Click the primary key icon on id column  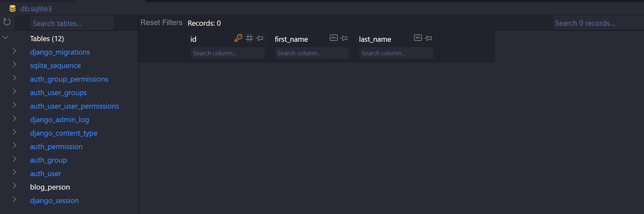pyautogui.click(x=238, y=38)
